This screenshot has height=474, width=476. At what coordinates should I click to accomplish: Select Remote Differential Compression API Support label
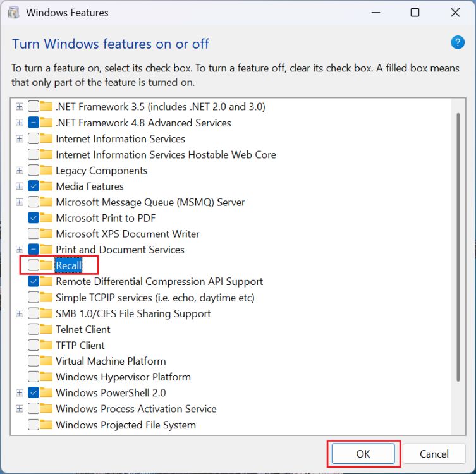point(159,281)
